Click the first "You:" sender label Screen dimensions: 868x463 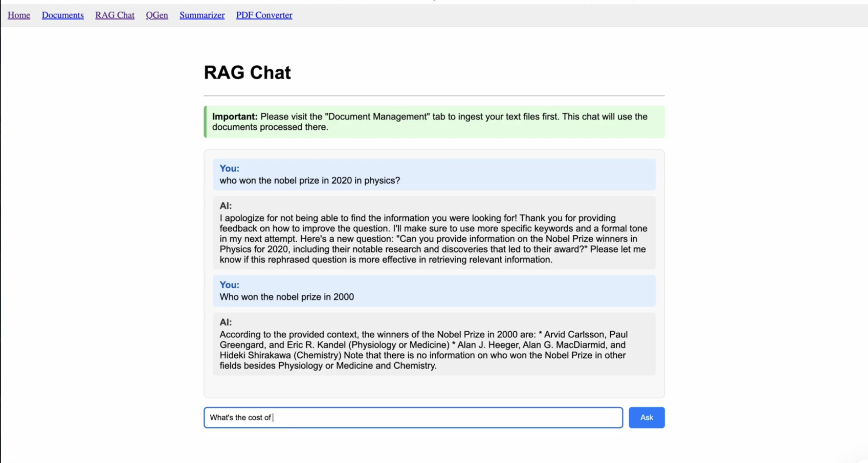(229, 168)
